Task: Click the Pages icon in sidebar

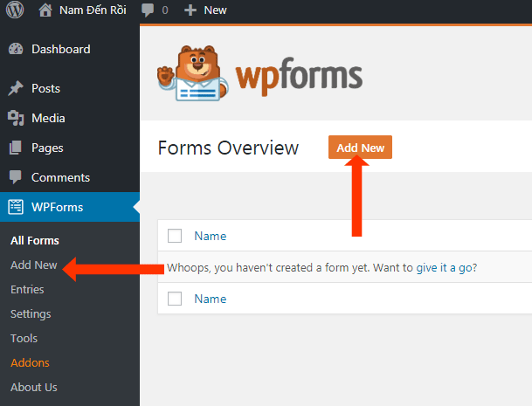Action: pyautogui.click(x=16, y=148)
